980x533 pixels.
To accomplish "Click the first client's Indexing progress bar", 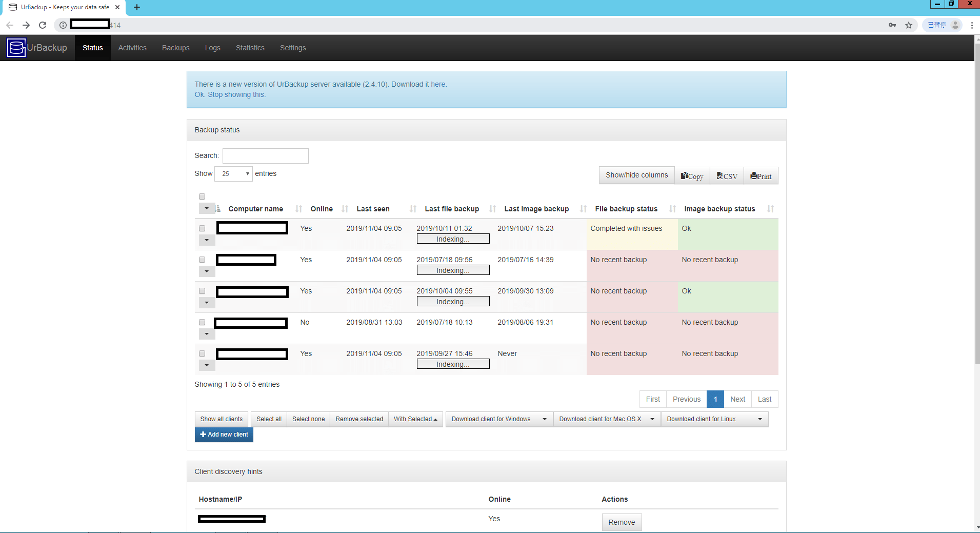I will click(x=453, y=239).
